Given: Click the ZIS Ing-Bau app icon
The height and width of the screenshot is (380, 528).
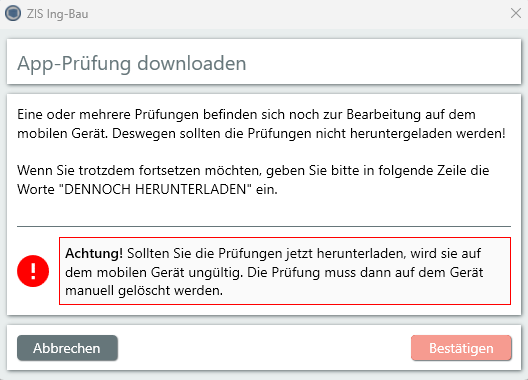Looking at the screenshot, I should click(x=13, y=13).
